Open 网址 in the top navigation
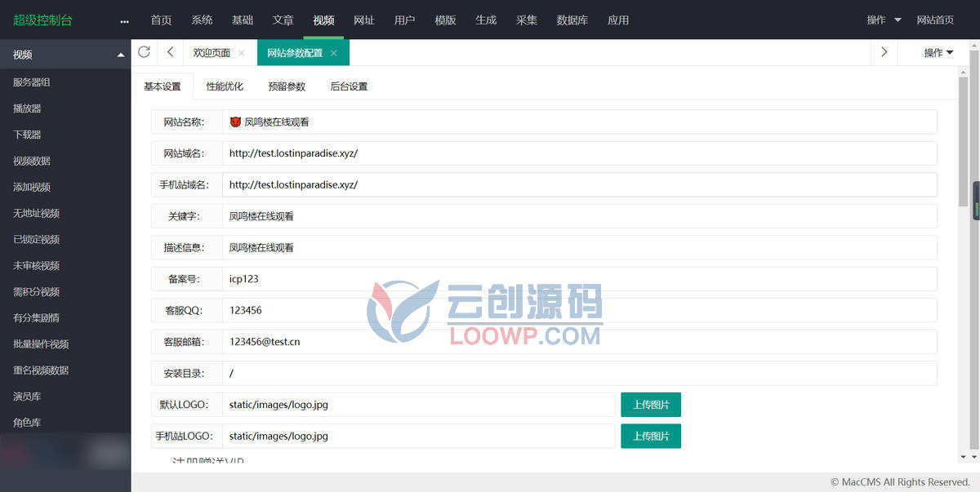Viewport: 980px width, 492px height. point(364,20)
